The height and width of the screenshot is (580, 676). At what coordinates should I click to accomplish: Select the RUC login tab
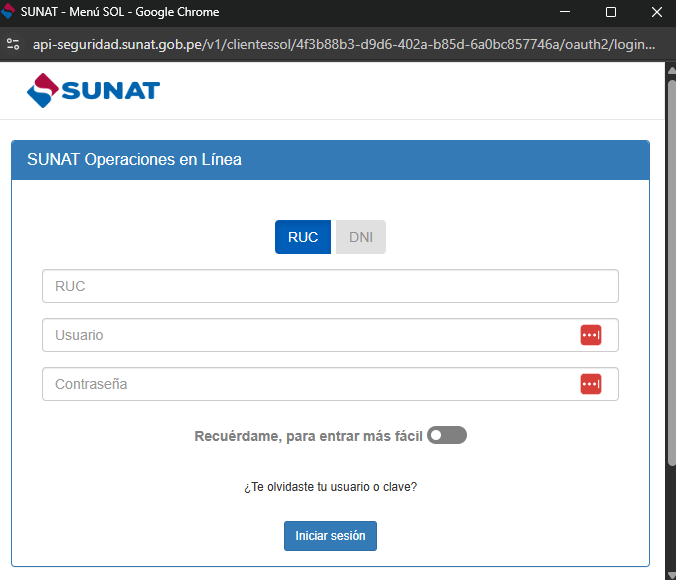[303, 237]
